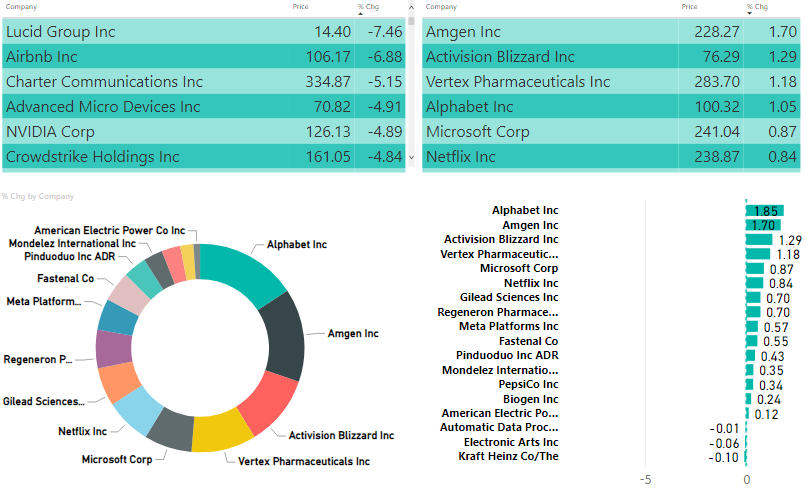Click Biogen Inc bar chart label
Image resolution: width=806 pixels, height=491 pixels.
coord(530,399)
